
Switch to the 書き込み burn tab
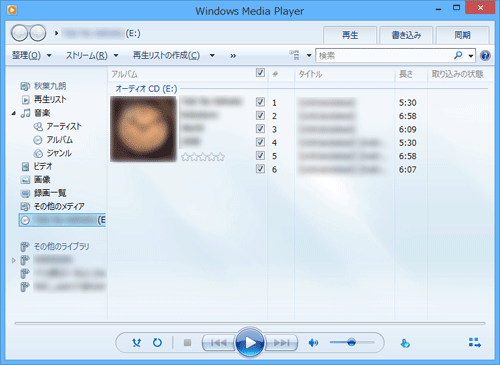coord(406,35)
